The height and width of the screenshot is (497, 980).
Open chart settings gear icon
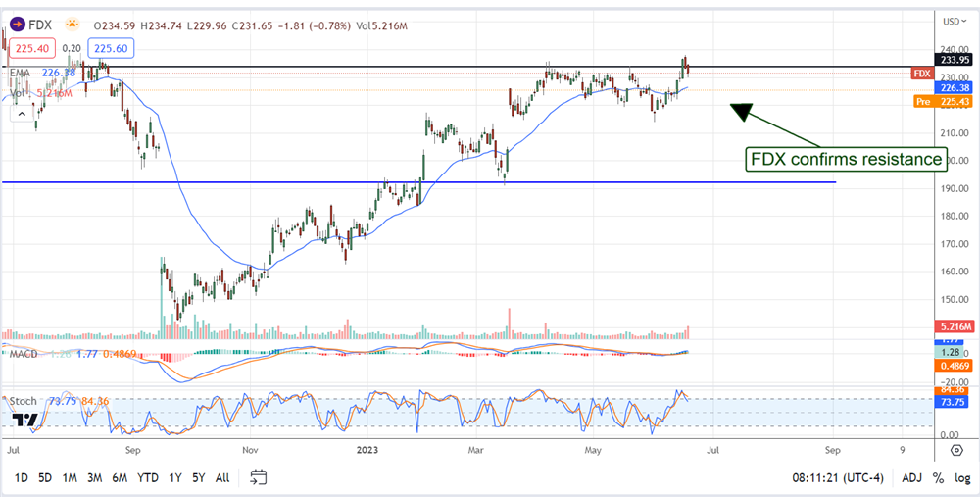956,450
